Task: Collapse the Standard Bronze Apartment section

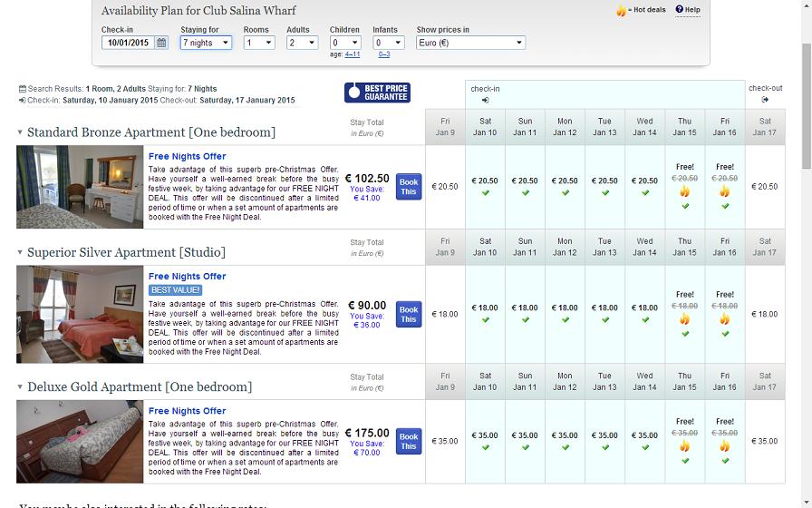Action: (x=20, y=132)
